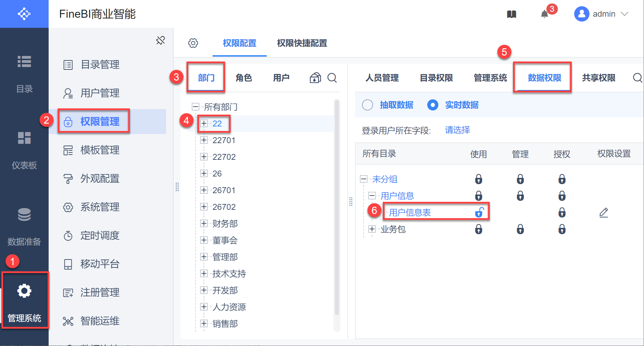Open the admin user dropdown
This screenshot has height=346, width=644.
click(x=602, y=14)
